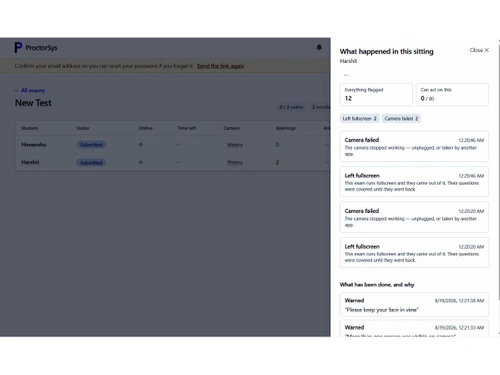Screen dimensions: 500x375
Task: Click the Warnings column header
Action: 286,128
